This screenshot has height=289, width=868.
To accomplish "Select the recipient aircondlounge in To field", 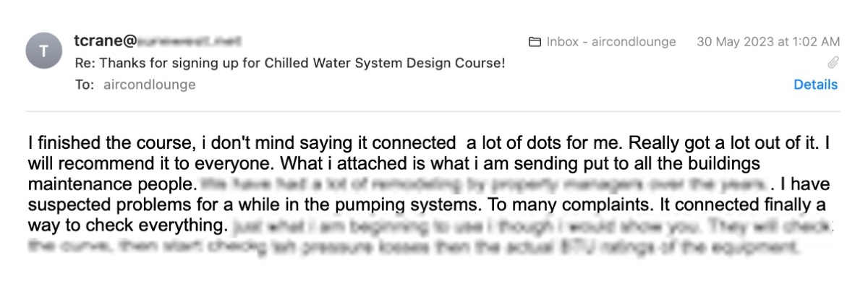I will point(150,85).
